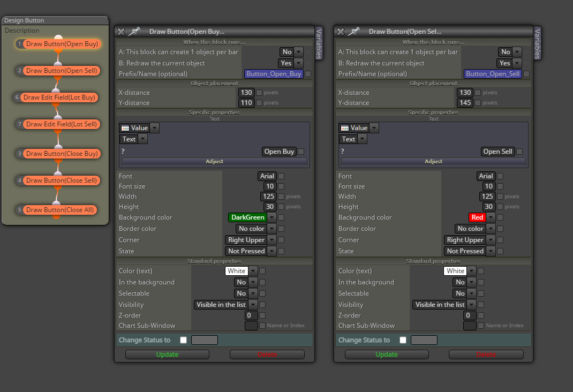Viewport: 573px width, 392px height.
Task: Click Adjust in the Open Sell panel
Action: [433, 162]
